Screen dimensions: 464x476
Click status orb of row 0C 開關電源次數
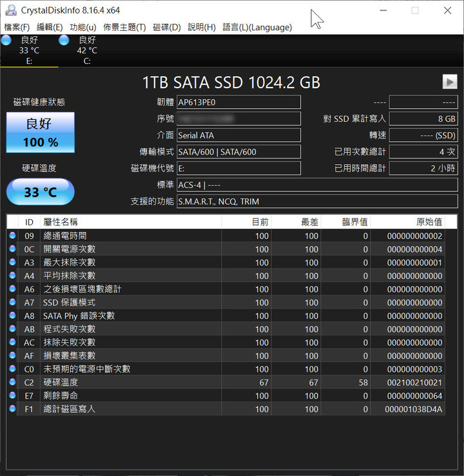click(x=12, y=249)
